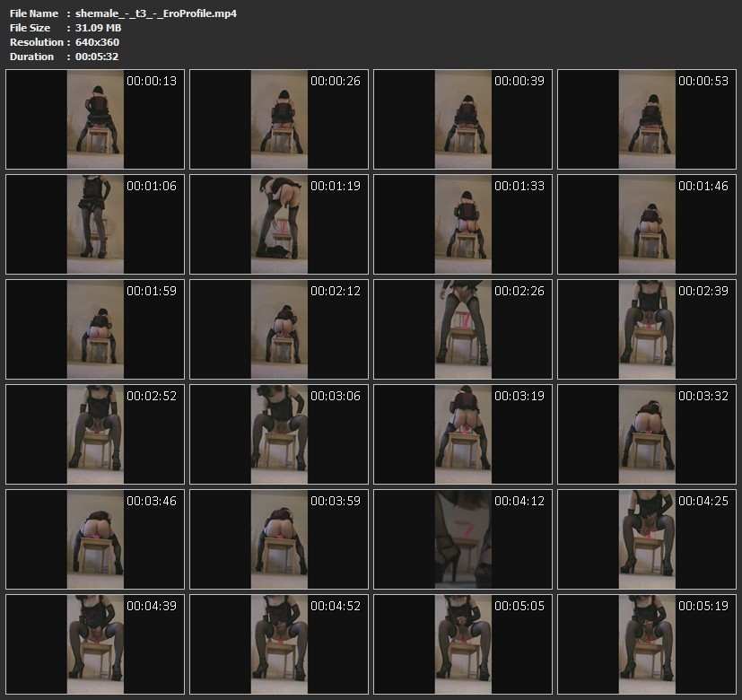Image resolution: width=742 pixels, height=700 pixels.
Task: Click the 00:05:32 duration value
Action: pos(97,57)
